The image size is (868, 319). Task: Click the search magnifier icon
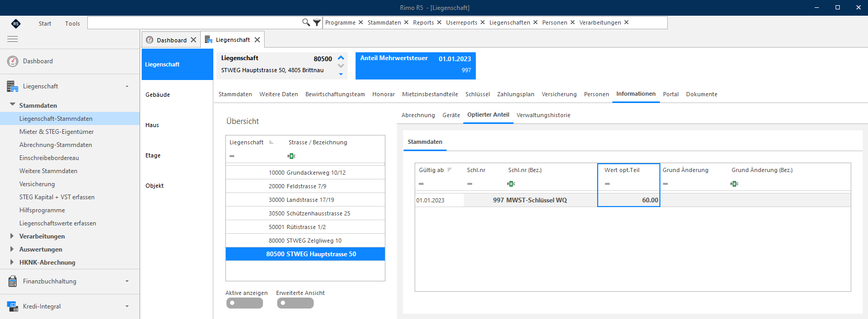[x=306, y=22]
